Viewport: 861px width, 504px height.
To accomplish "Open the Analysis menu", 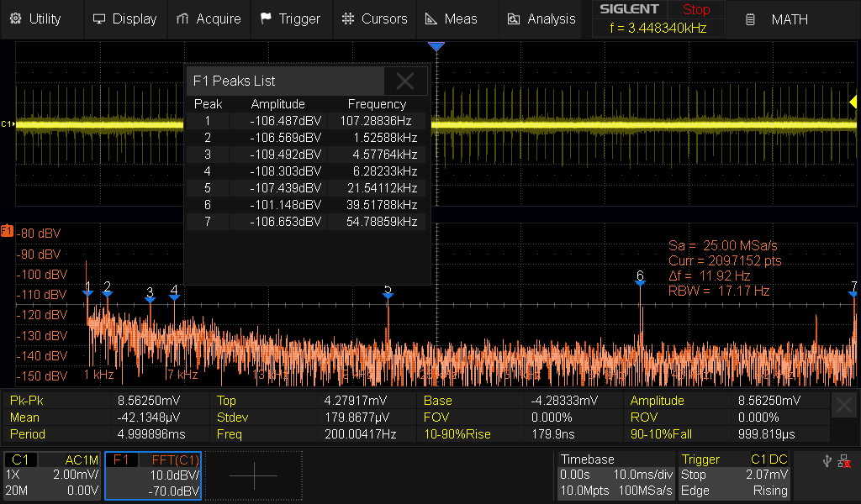I will 541,18.
